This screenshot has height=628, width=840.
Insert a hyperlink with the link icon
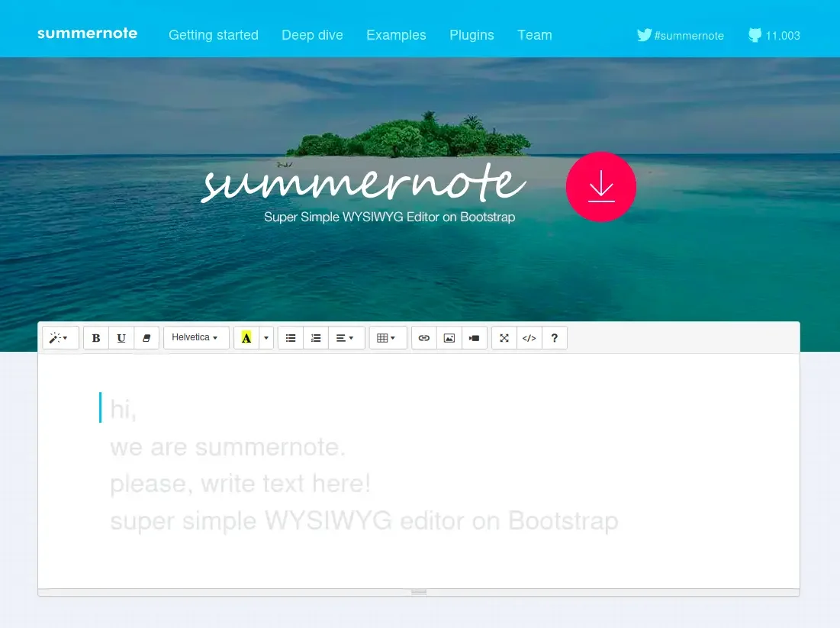point(424,338)
